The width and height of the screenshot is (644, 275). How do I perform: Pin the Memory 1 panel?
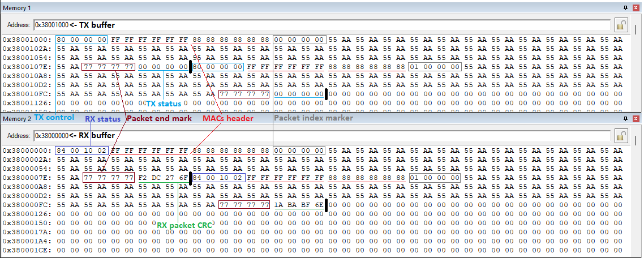(x=625, y=7)
